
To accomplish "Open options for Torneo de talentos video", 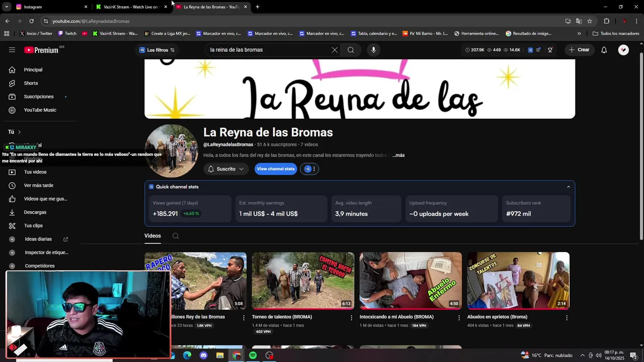I will pyautogui.click(x=352, y=317).
